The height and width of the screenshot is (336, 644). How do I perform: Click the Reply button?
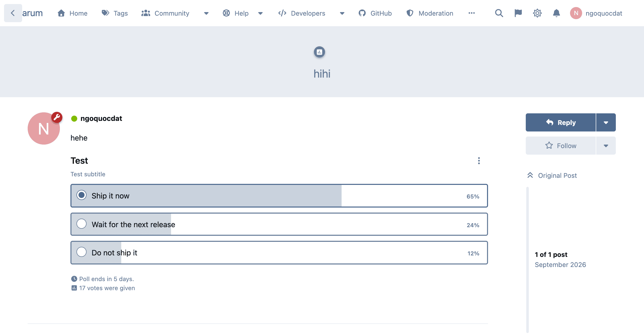tap(561, 123)
